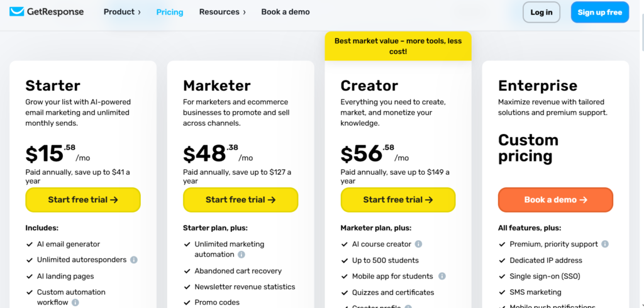Screen dimensions: 644x308
Task: Click the GetResponse envelope logo
Action: (x=17, y=12)
